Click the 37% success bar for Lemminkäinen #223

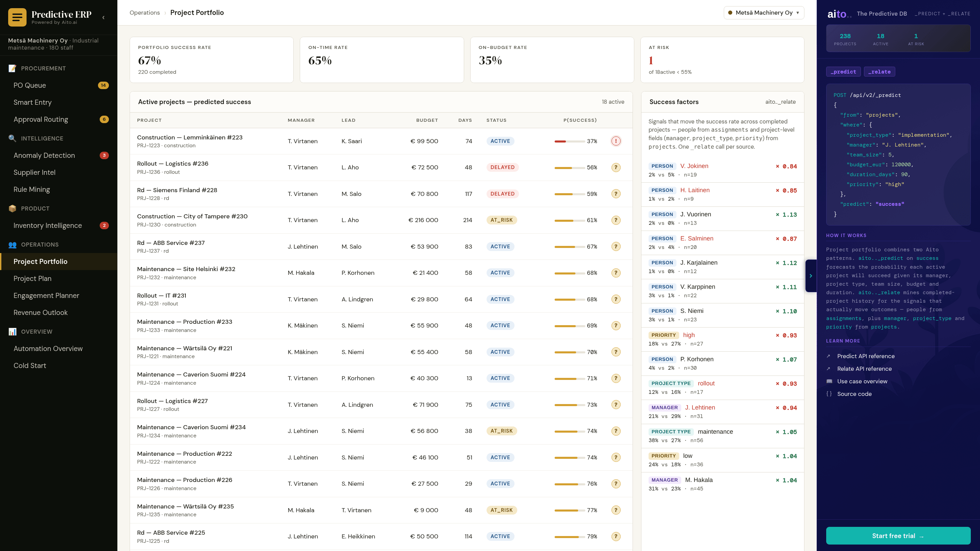coord(570,141)
